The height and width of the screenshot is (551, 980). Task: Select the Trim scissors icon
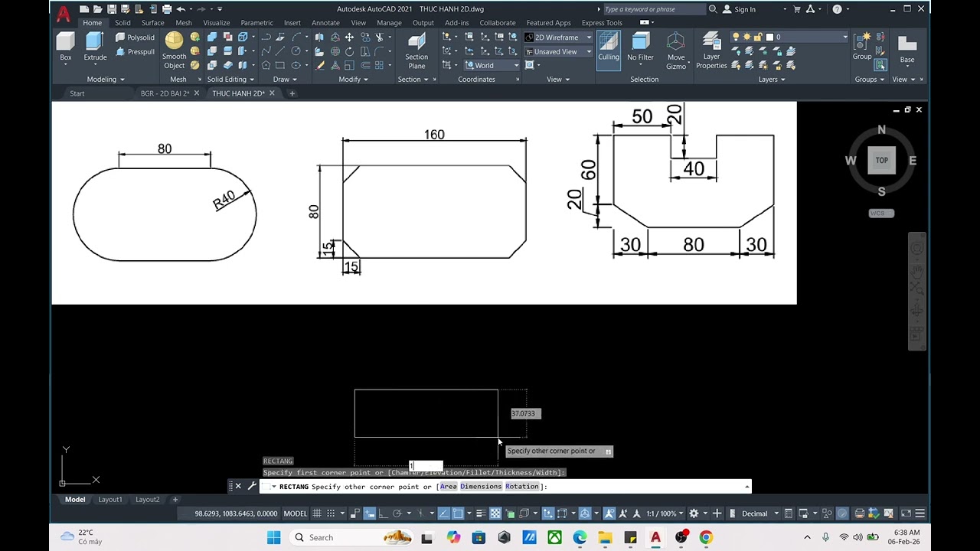coord(379,37)
